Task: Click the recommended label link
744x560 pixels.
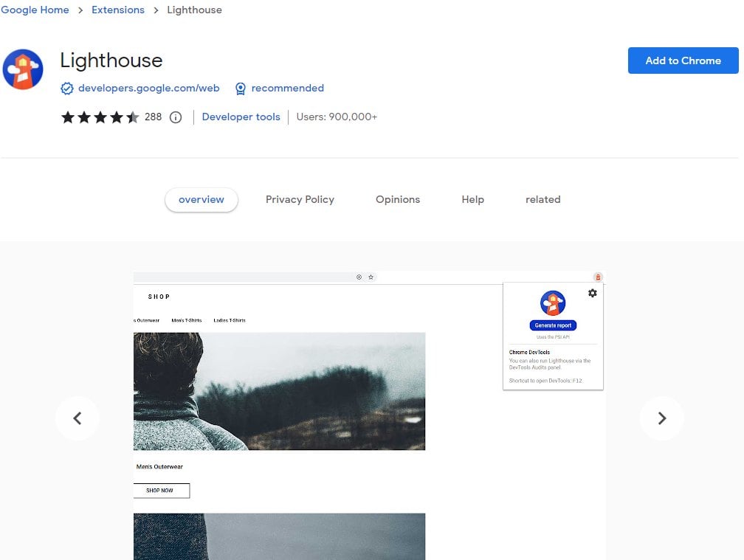Action: click(288, 89)
